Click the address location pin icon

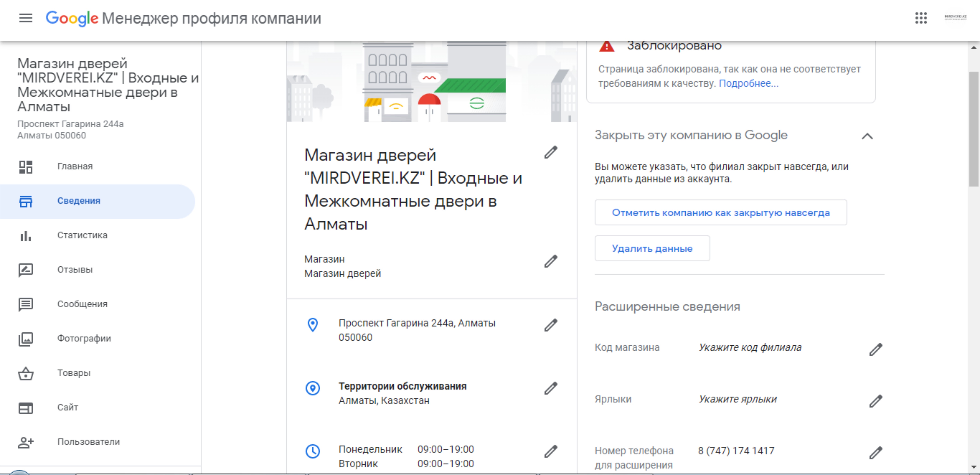312,325
